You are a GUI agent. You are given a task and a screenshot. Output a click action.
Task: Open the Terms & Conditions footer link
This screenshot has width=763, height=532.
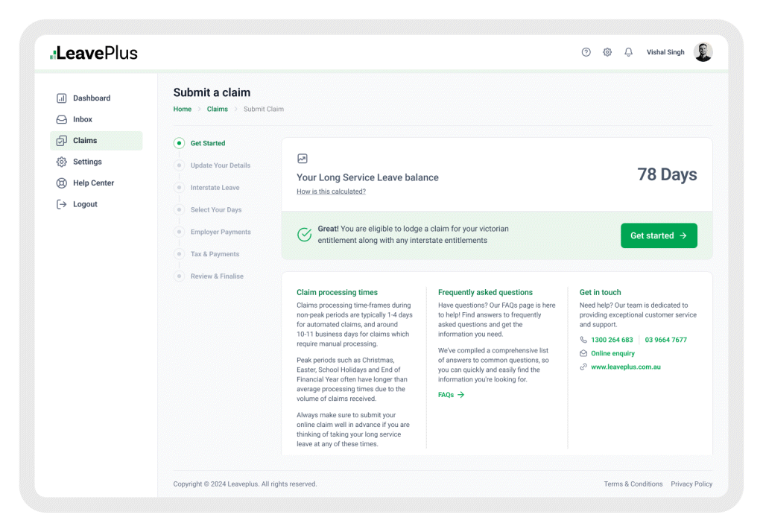coord(633,484)
